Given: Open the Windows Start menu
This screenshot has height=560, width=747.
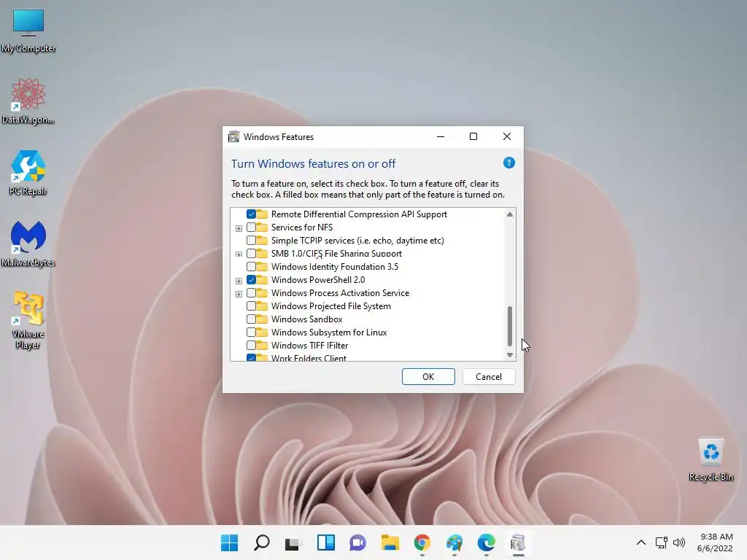Looking at the screenshot, I should 230,542.
